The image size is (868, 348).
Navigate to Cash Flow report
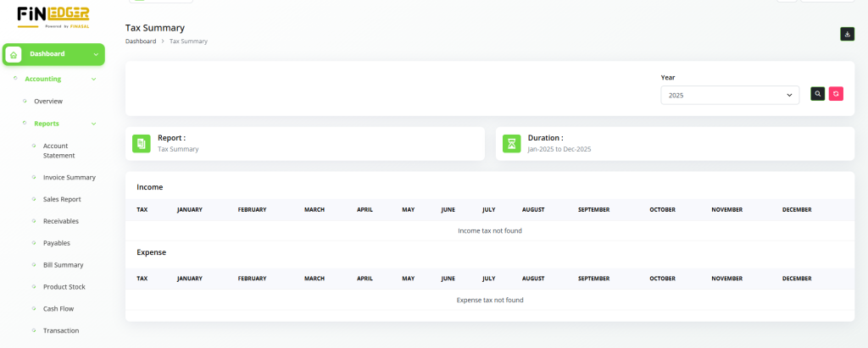click(x=58, y=309)
